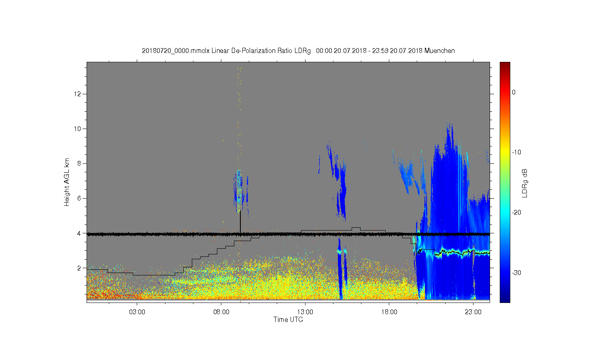
Task: Click the height tick label "10"
Action: 78,129
